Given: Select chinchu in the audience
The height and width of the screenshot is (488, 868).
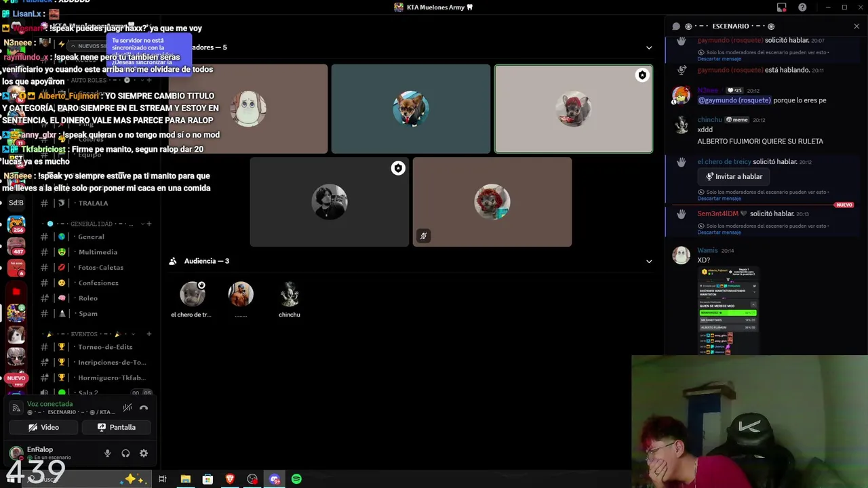Looking at the screenshot, I should [x=290, y=300].
